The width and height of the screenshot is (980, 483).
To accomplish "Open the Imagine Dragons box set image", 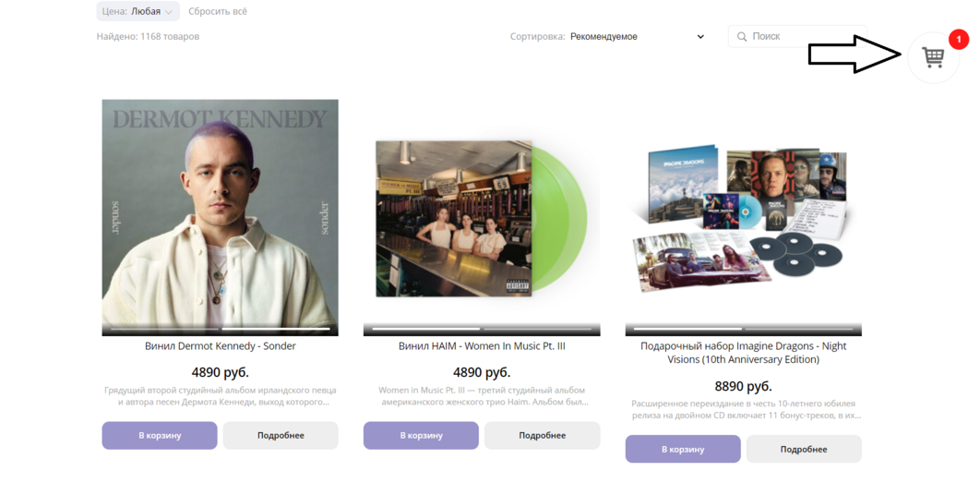I will click(743, 217).
